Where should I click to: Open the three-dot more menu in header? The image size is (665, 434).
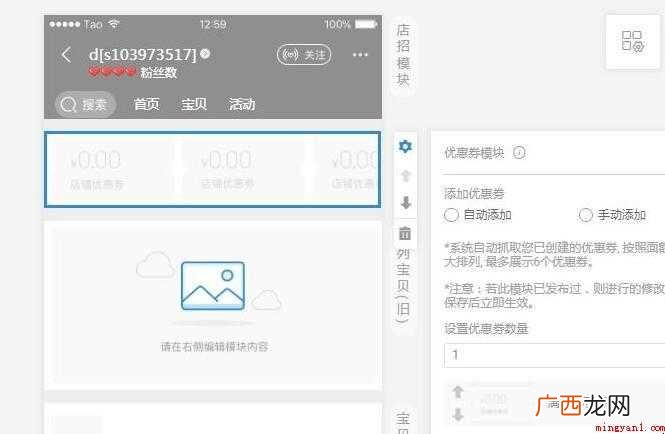point(360,55)
